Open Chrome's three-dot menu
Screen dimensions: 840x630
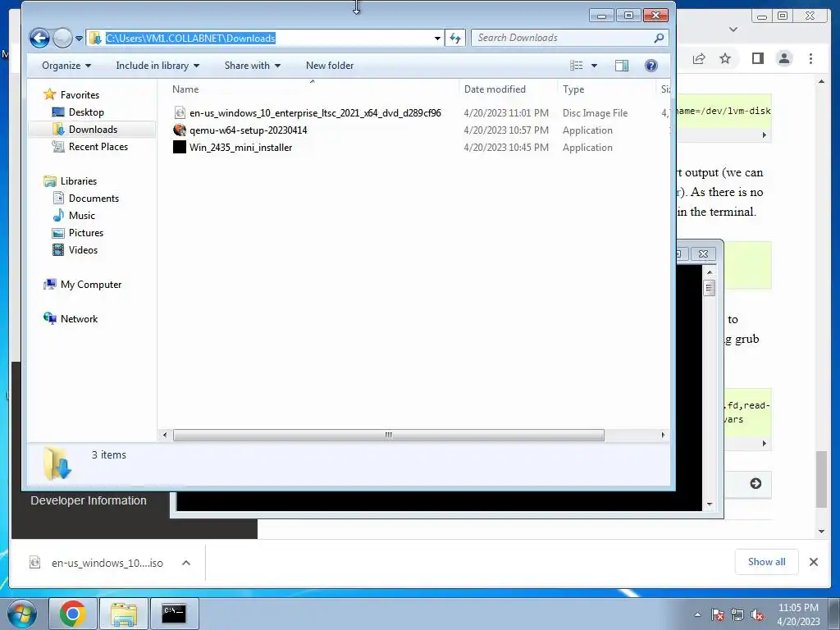pos(810,58)
